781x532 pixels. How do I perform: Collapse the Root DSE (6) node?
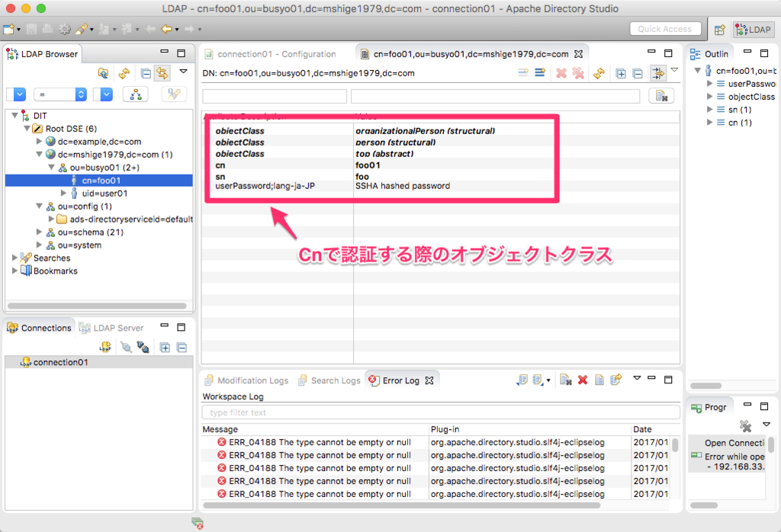(27, 128)
